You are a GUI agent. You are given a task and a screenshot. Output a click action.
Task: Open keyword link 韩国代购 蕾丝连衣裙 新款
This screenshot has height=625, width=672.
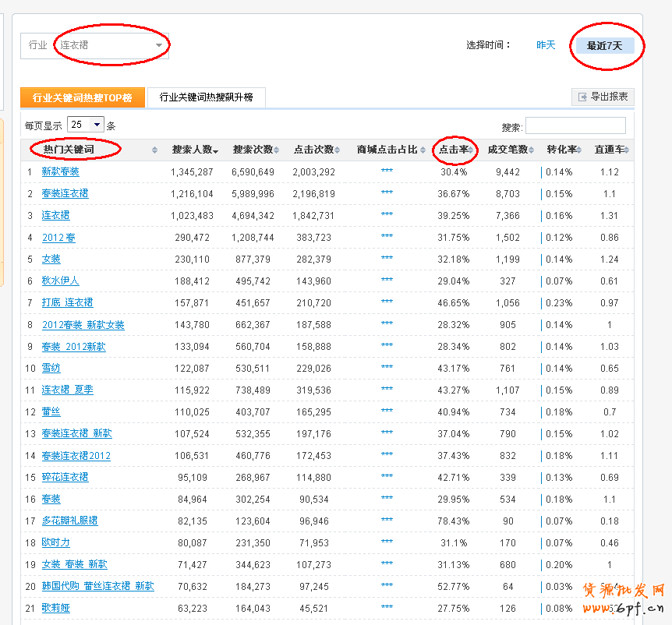coord(97,586)
